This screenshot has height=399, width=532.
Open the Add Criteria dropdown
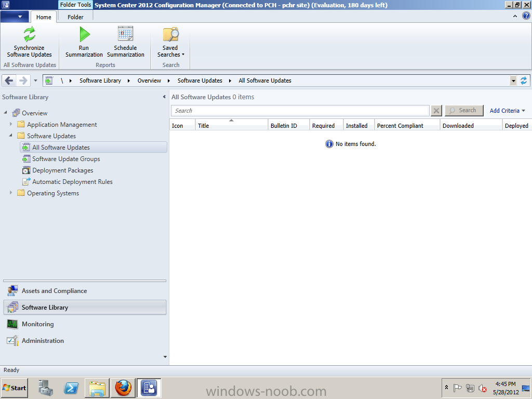point(507,111)
